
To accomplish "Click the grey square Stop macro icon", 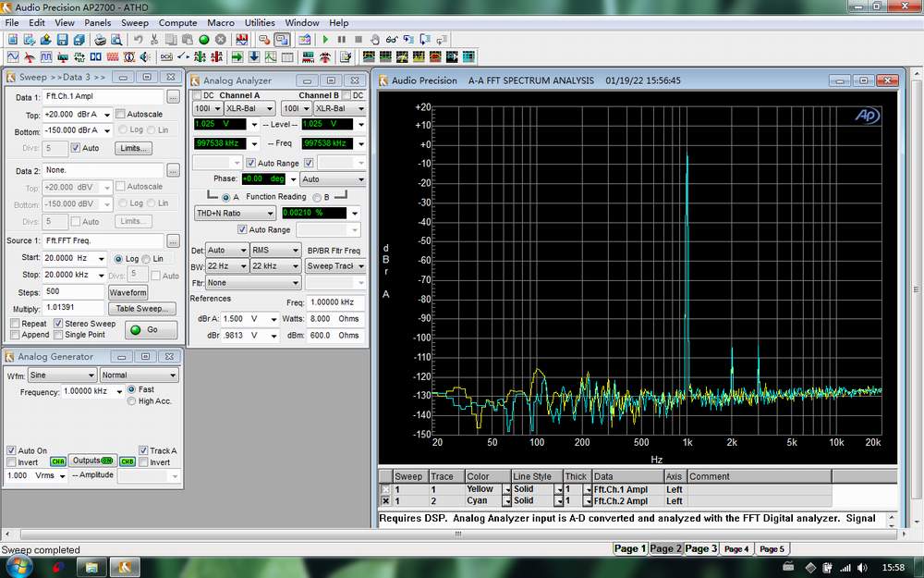I will click(x=359, y=40).
